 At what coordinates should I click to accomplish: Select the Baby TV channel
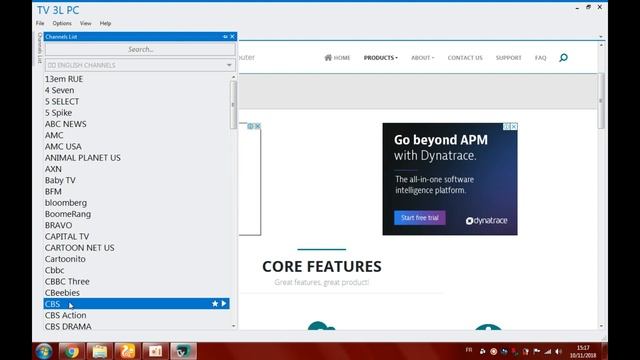click(x=136, y=180)
